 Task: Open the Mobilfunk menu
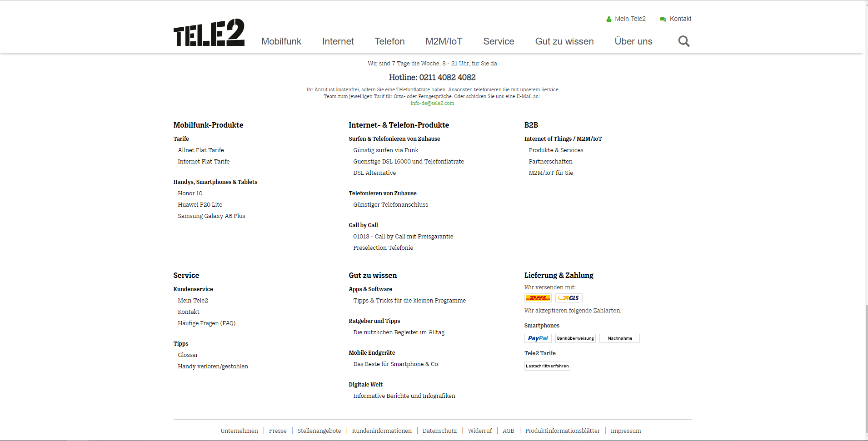[281, 41]
